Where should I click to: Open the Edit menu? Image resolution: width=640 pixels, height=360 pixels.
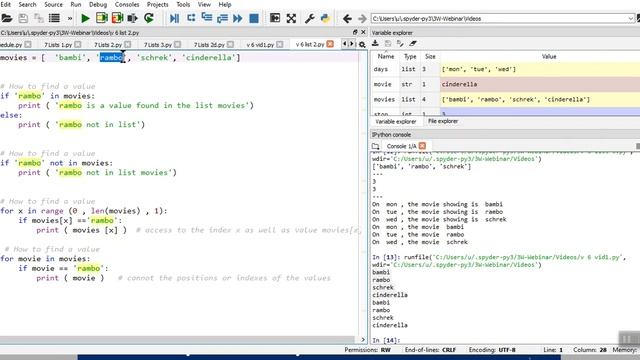(6, 4)
